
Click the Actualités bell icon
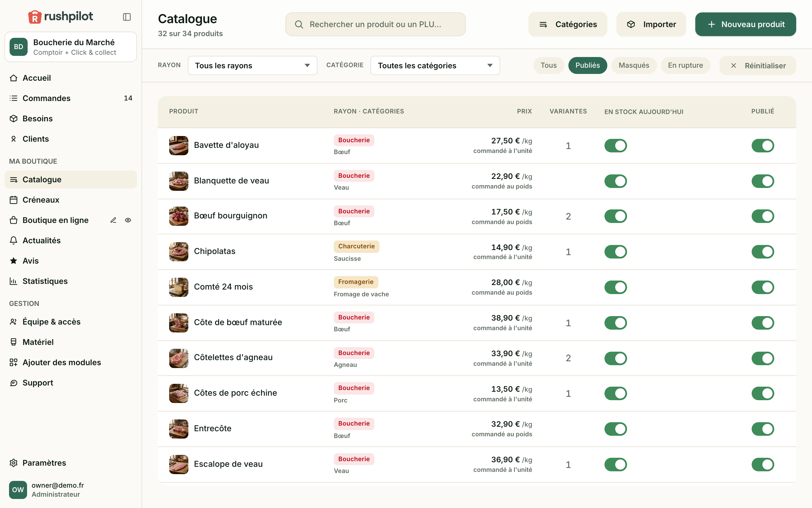[14, 240]
